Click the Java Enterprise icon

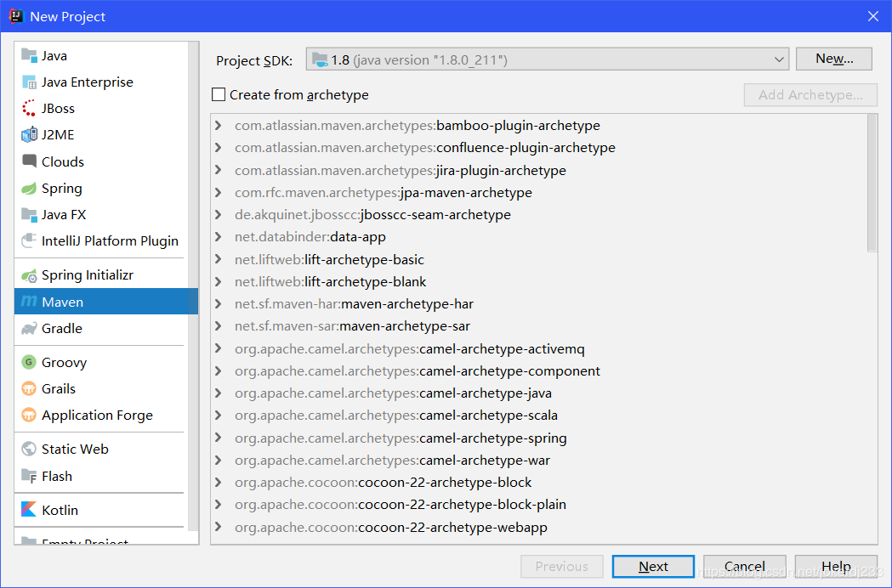29,82
